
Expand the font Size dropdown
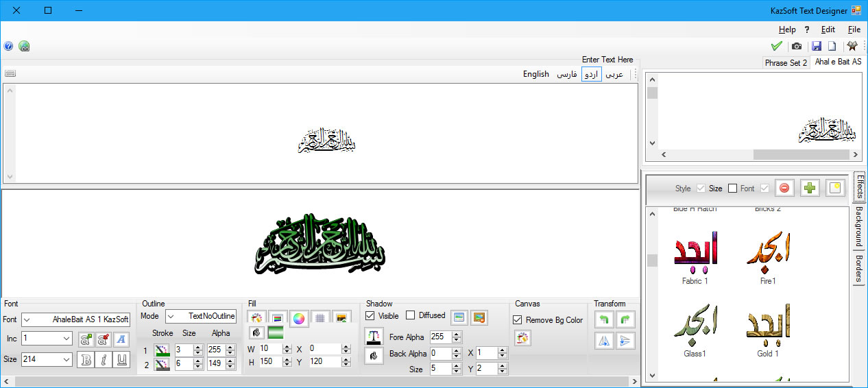pos(67,359)
